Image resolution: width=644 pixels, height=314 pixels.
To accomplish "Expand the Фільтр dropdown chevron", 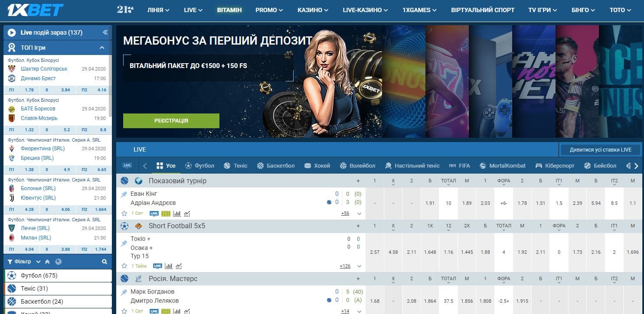I will 38,262.
